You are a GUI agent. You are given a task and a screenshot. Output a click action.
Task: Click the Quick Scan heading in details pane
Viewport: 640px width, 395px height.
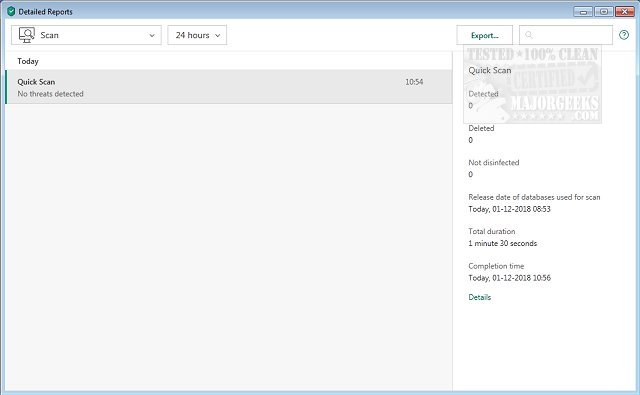tap(489, 70)
